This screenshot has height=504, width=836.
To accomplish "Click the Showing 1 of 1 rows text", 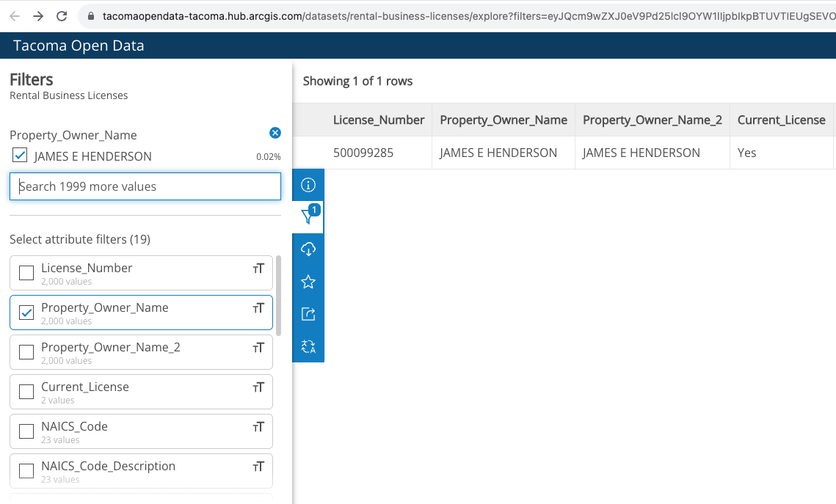I will pos(357,81).
